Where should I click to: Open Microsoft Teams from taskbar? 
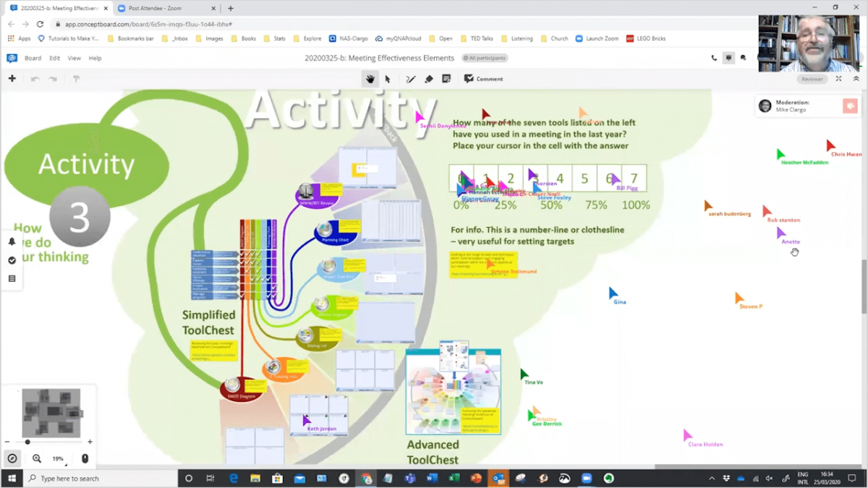click(x=410, y=479)
